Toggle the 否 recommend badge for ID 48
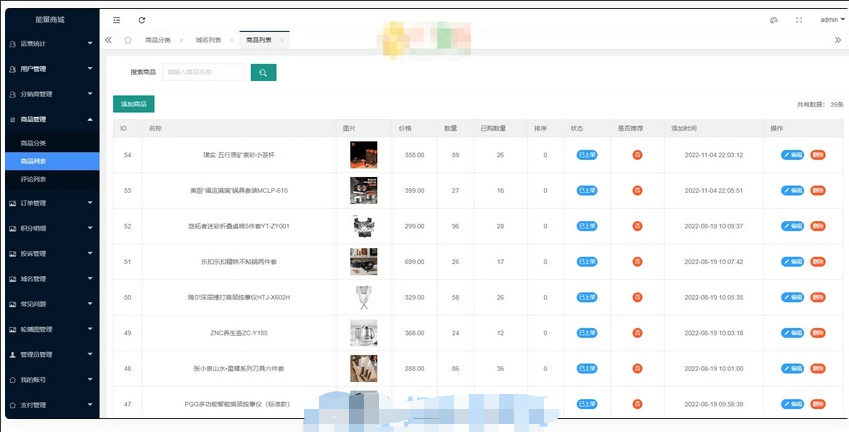The height and width of the screenshot is (432, 849). click(637, 369)
